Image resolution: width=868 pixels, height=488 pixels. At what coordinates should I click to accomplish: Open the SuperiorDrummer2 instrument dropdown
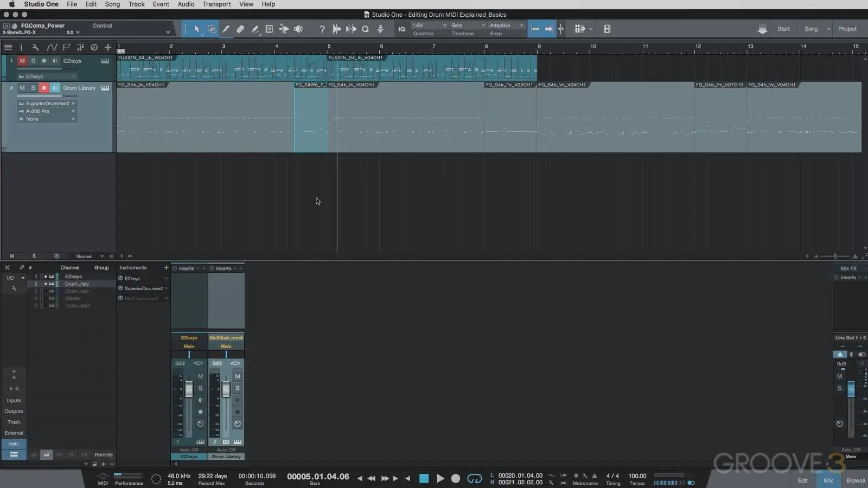pos(73,104)
